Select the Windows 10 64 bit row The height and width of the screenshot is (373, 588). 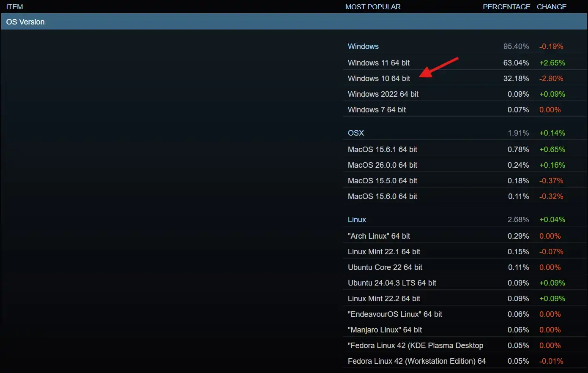(379, 79)
